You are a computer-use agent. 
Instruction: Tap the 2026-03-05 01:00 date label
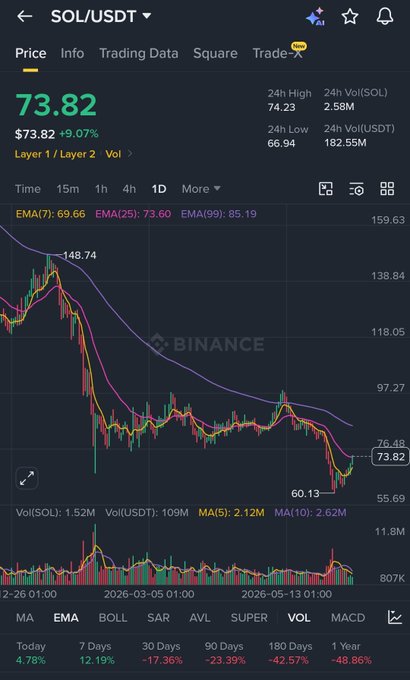pos(149,594)
